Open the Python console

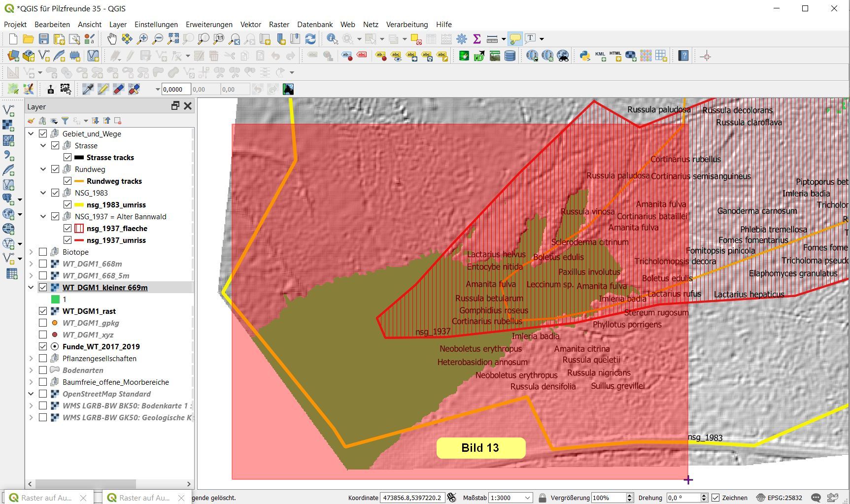[x=584, y=56]
